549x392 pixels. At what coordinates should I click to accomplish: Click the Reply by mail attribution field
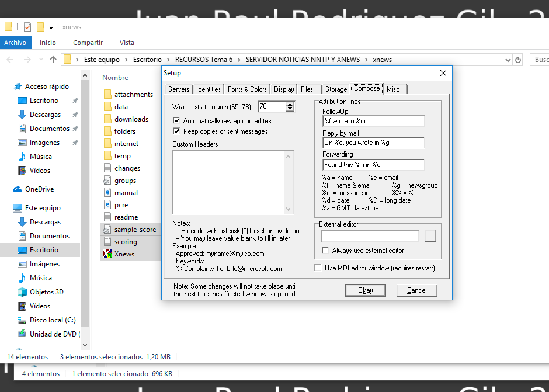[x=373, y=143]
